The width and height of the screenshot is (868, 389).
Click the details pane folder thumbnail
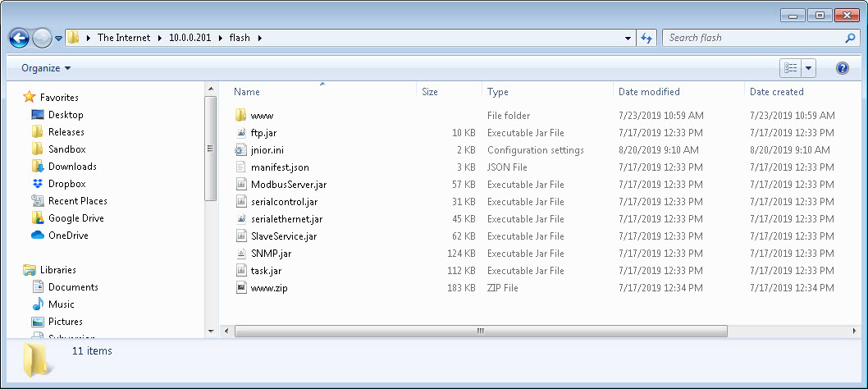pyautogui.click(x=38, y=360)
